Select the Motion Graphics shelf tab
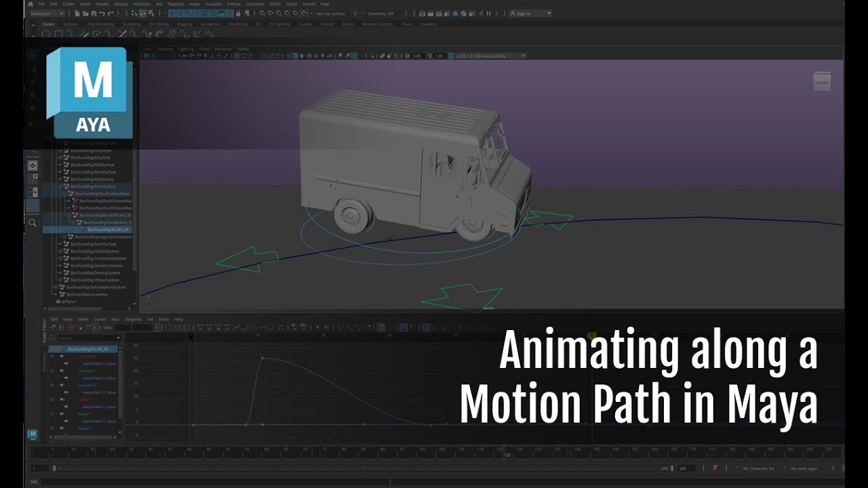The image size is (868, 488). [377, 24]
